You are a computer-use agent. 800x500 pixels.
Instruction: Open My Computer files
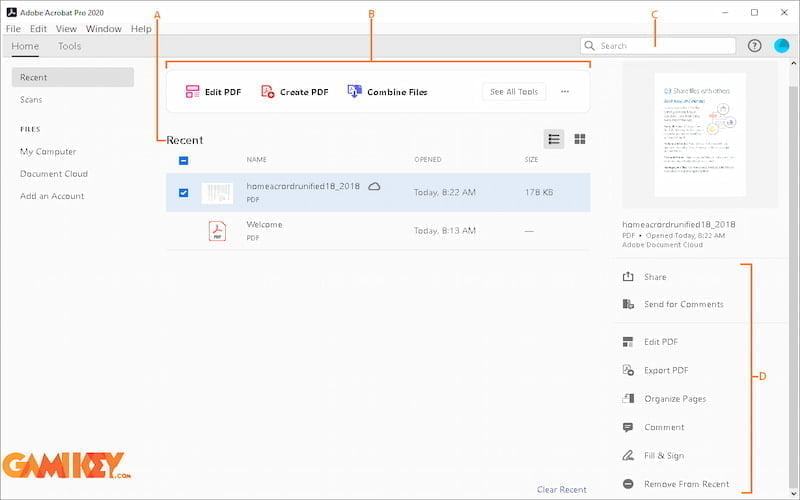pos(48,152)
